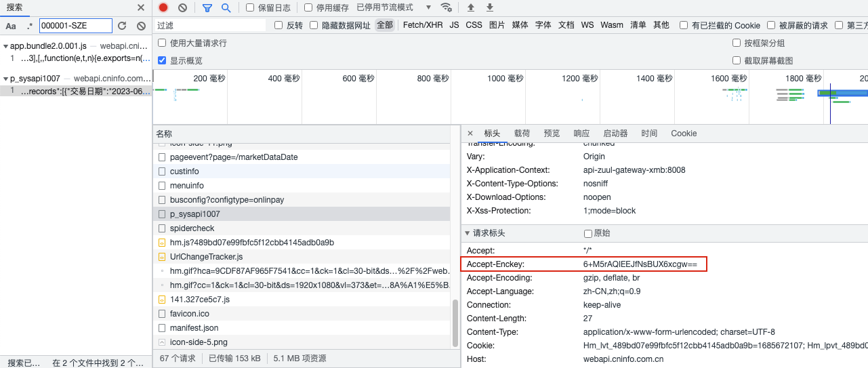The height and width of the screenshot is (368, 868).
Task: Open the Preview tab
Action: point(552,134)
